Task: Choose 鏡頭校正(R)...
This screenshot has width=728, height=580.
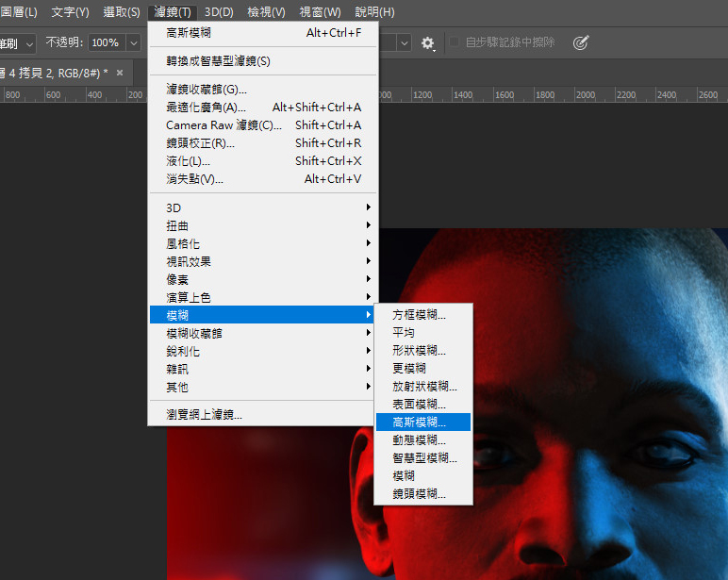Action: coord(263,143)
